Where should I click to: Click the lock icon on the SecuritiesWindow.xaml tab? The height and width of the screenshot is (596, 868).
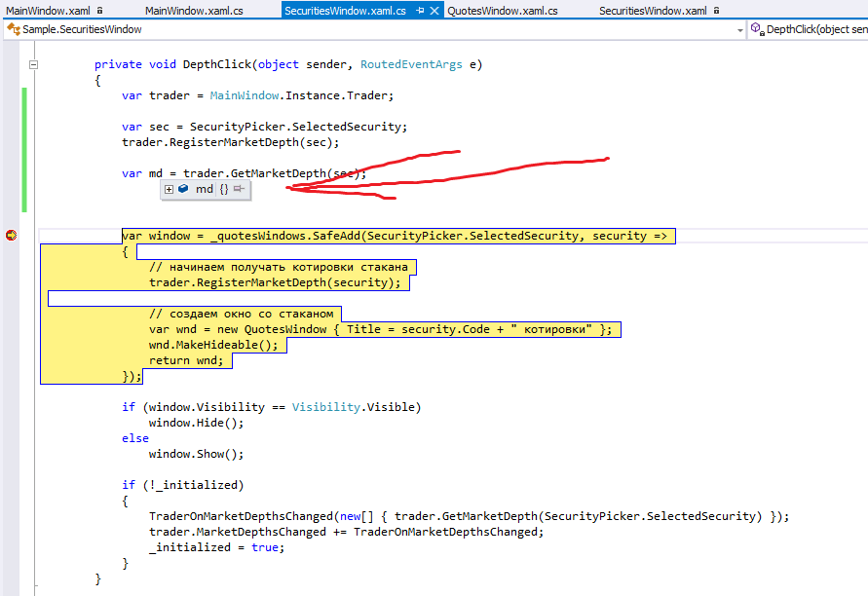coord(716,10)
